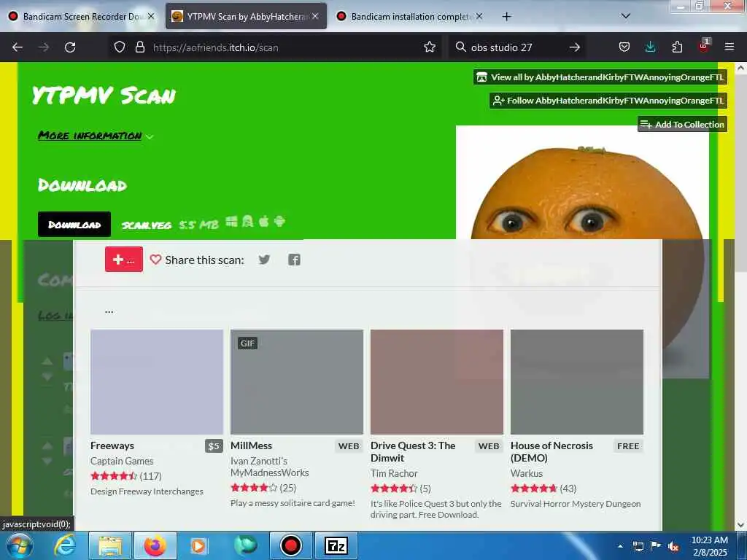This screenshot has height=560, width=747.
Task: Reload the current page
Action: [x=70, y=47]
